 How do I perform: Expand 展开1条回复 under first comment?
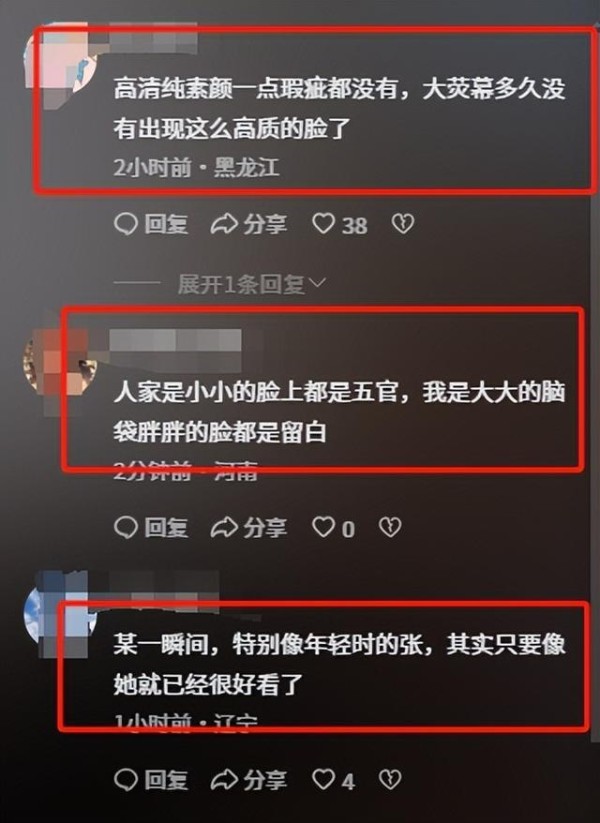pyautogui.click(x=241, y=284)
